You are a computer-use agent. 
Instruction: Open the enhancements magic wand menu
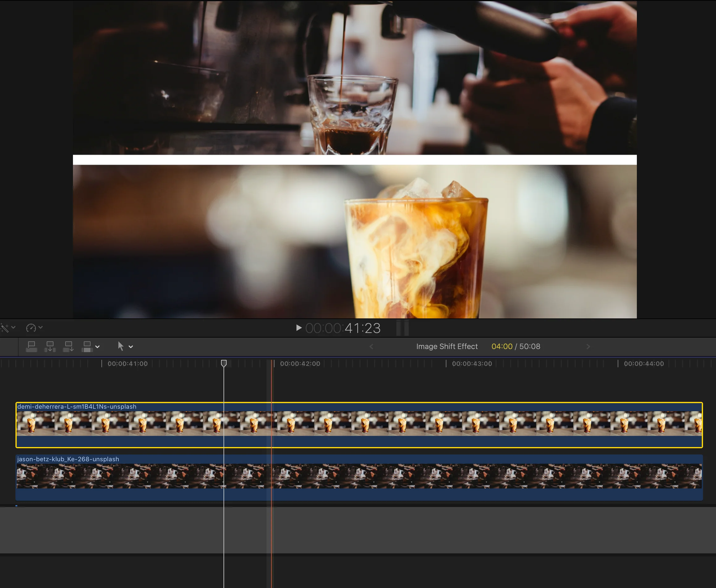(5, 328)
